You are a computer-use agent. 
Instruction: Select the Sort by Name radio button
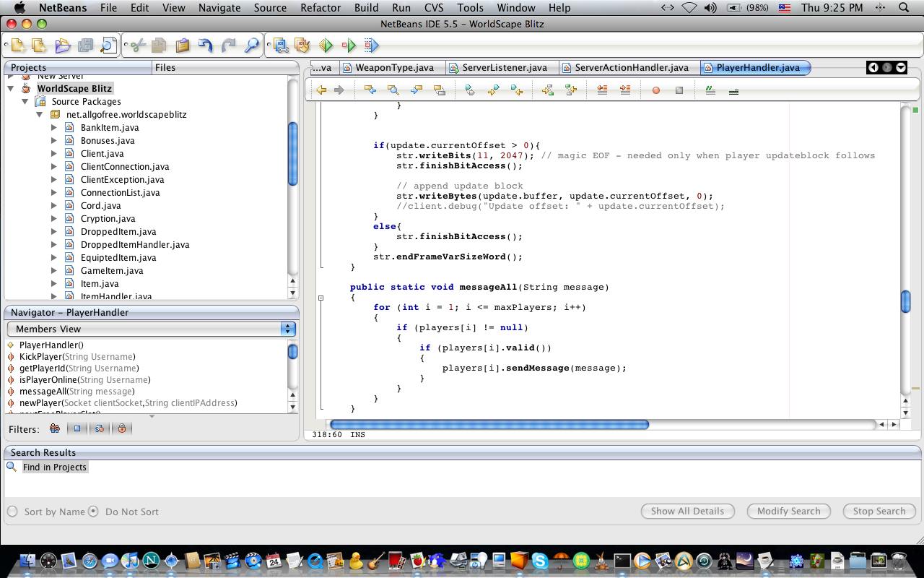tap(12, 512)
